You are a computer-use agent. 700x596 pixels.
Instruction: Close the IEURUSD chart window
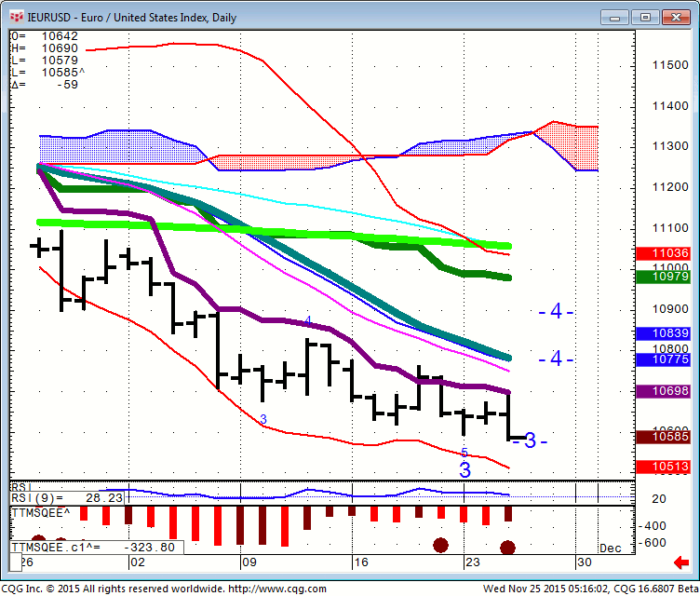click(676, 18)
